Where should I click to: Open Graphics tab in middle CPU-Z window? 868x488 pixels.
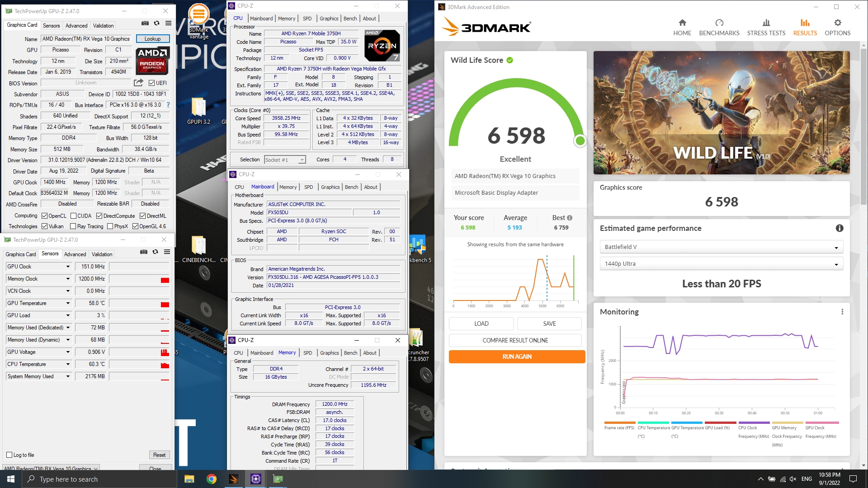coord(330,187)
